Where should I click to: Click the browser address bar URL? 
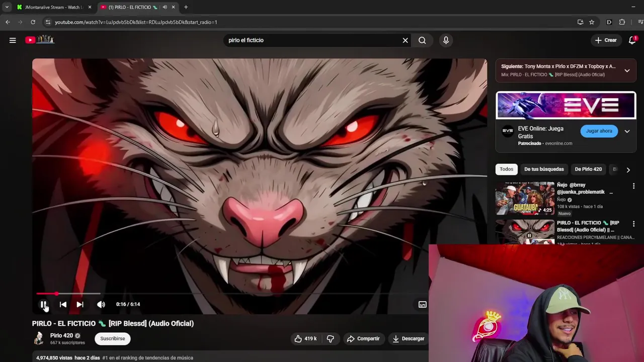click(136, 22)
